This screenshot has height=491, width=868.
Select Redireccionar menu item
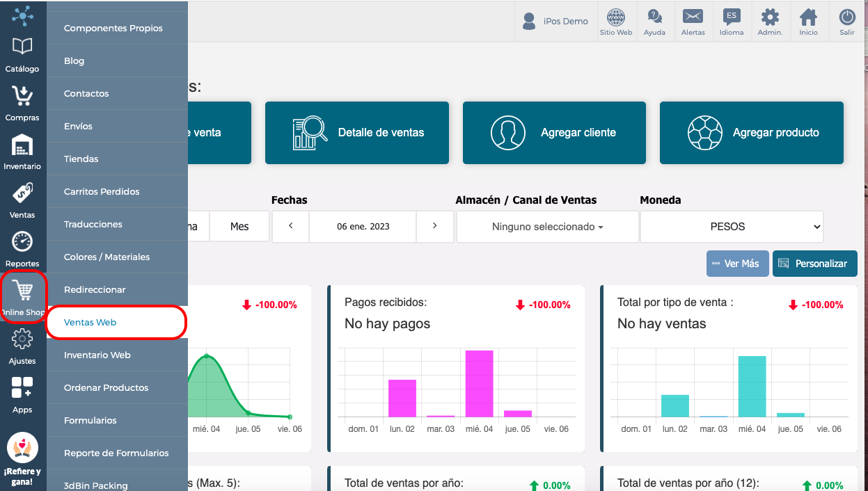[117, 290]
